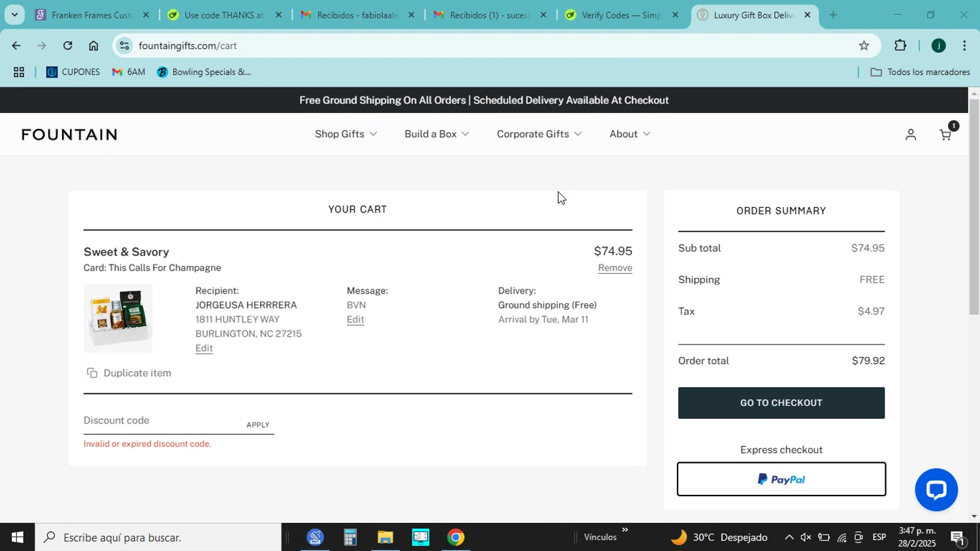Click the Sweet & Savory product thumbnail

[118, 318]
